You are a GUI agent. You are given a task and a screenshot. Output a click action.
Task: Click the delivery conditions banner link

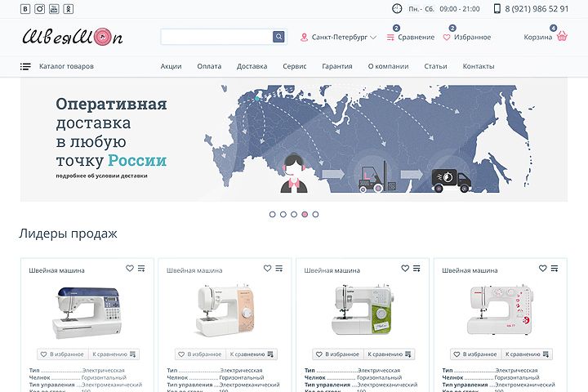click(x=101, y=176)
